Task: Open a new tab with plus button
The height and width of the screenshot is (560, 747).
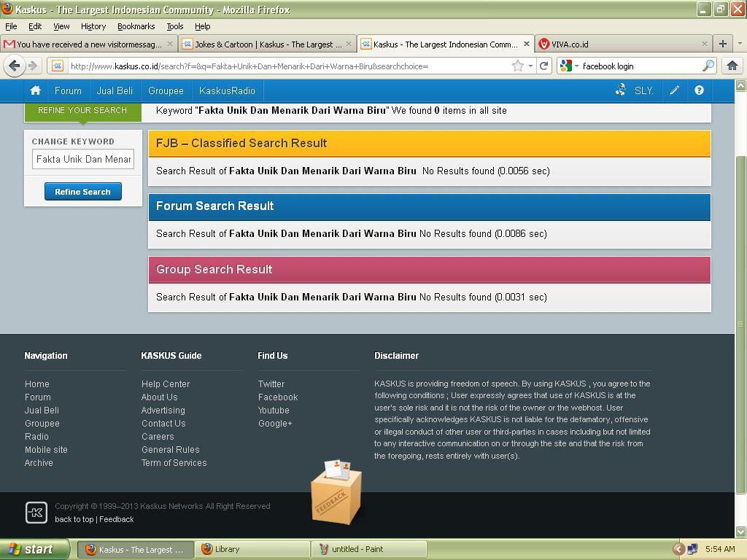Action: click(x=723, y=44)
